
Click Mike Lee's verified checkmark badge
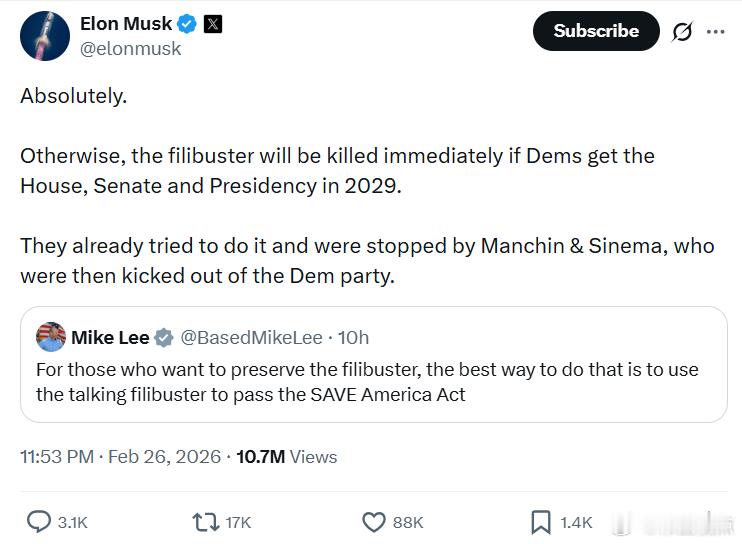pos(165,338)
